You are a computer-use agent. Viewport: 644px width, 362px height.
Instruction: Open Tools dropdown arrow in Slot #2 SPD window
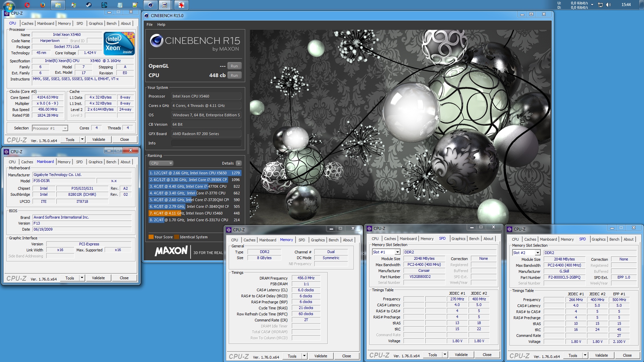click(585, 355)
